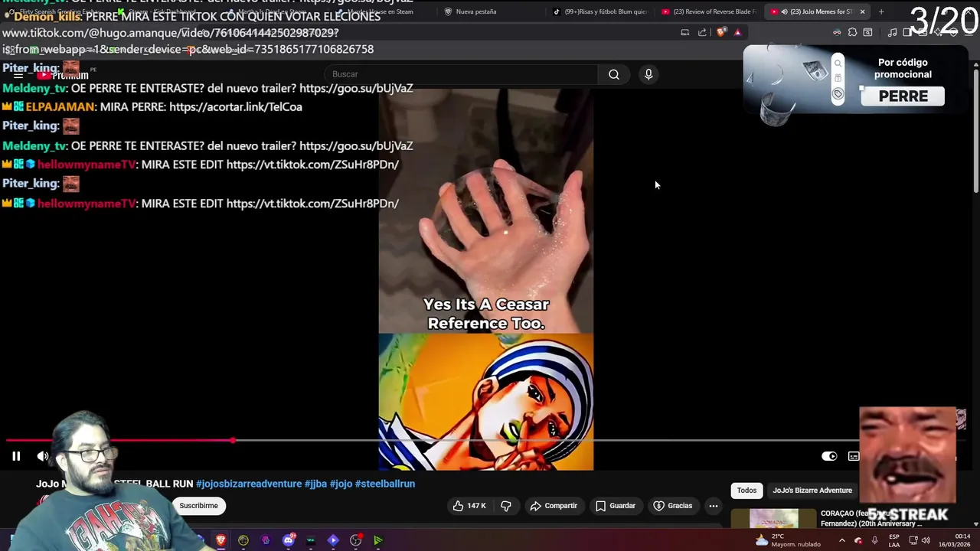This screenshot has height=551, width=980.
Task: Share this page via the toolbar share icon
Action: click(x=702, y=32)
